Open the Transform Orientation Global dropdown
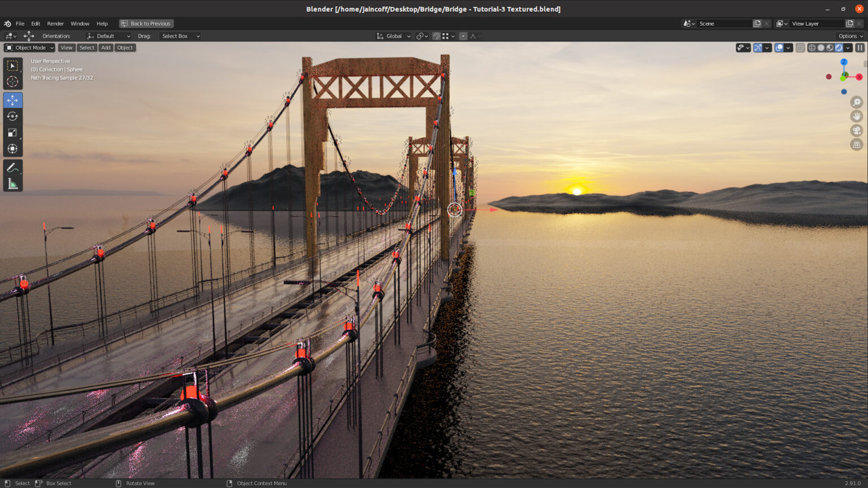The height and width of the screenshot is (488, 868). [394, 36]
